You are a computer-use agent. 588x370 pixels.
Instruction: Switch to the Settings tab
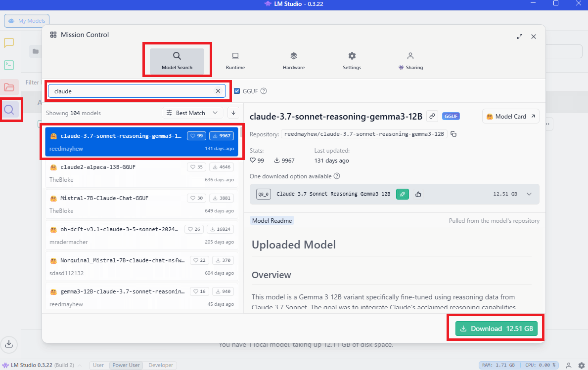(x=352, y=61)
